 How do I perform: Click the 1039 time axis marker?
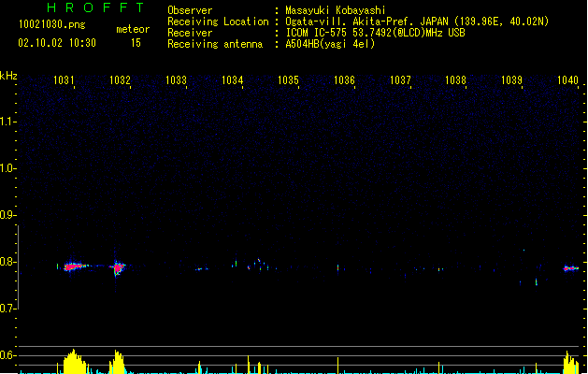click(512, 80)
